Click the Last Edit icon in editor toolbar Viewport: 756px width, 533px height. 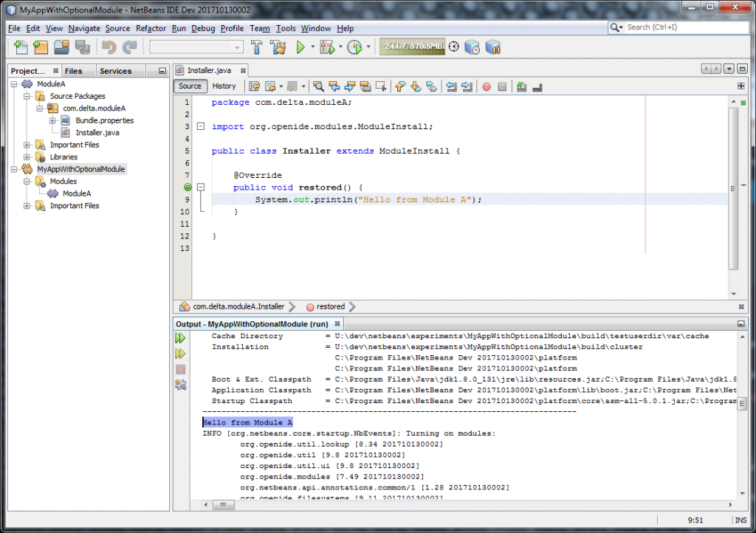pos(255,87)
